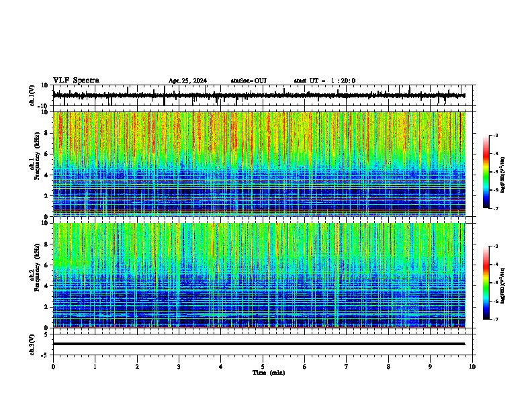Click the "Time (min)" axis label
532x411 pixels.
coord(269,373)
